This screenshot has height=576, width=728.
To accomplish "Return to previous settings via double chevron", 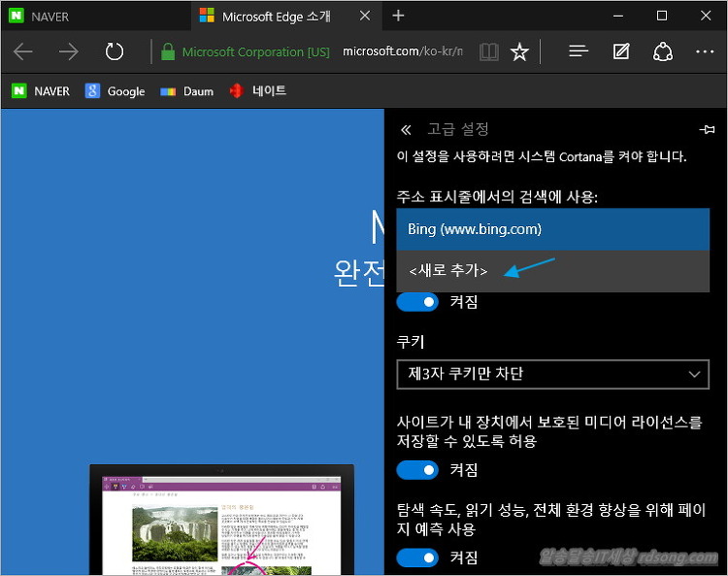I will (406, 130).
